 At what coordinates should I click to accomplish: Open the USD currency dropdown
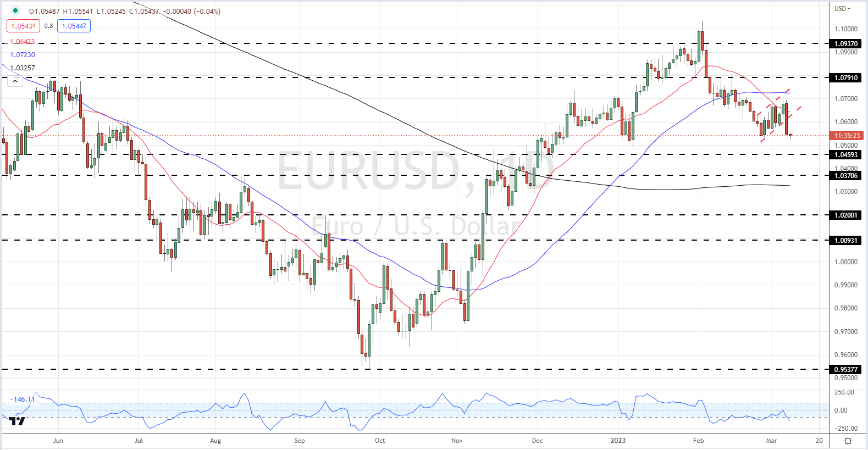click(x=842, y=8)
